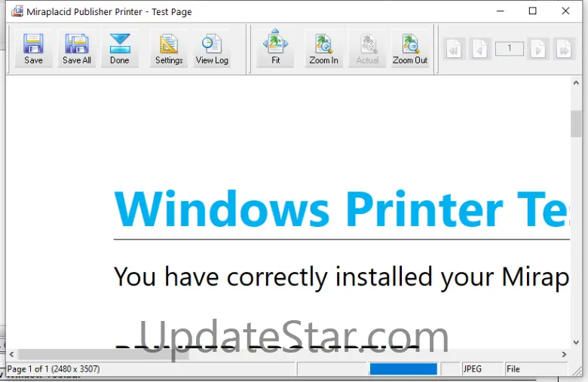The image size is (588, 382).
Task: Maximize the Miraplacid Publisher window
Action: (x=532, y=11)
